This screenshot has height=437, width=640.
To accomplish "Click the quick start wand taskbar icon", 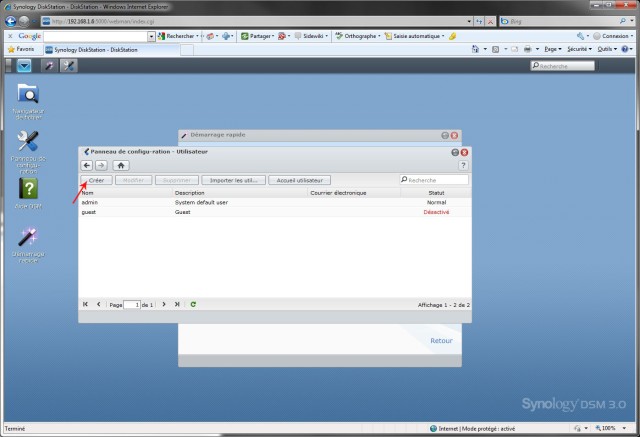I will click(49, 65).
